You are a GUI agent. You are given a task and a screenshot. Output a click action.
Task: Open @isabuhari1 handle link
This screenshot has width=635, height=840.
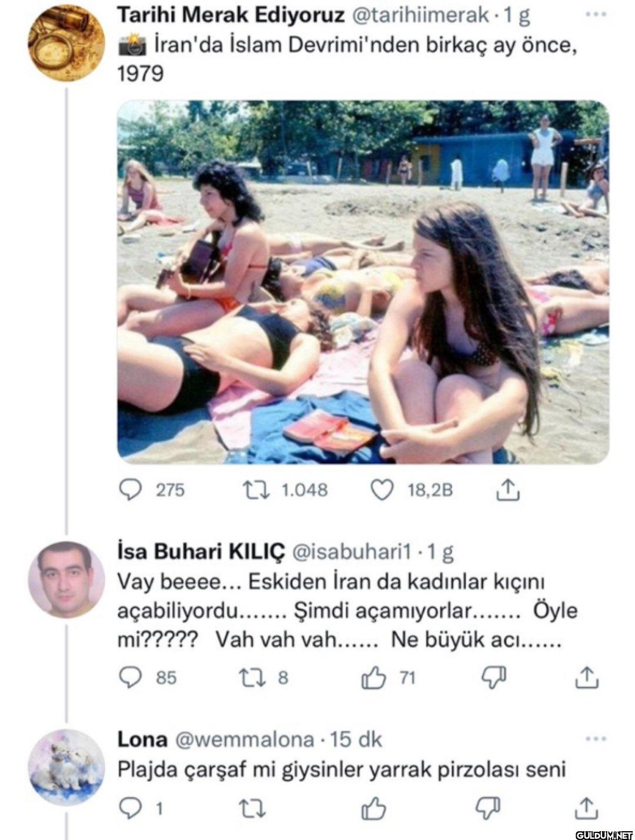pyautogui.click(x=352, y=552)
